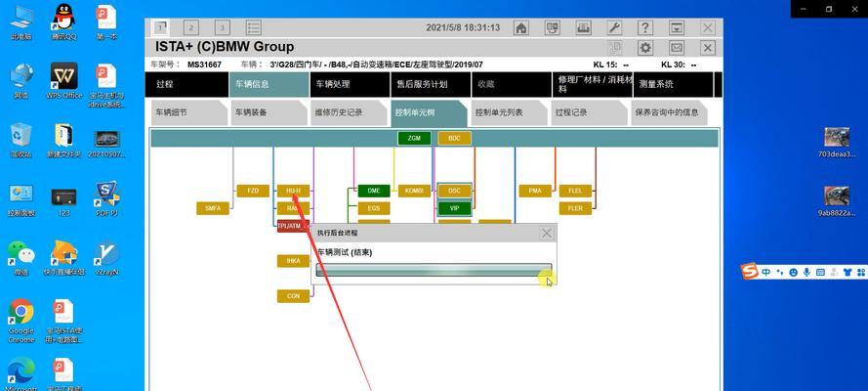Open the 过程 main menu

(186, 84)
